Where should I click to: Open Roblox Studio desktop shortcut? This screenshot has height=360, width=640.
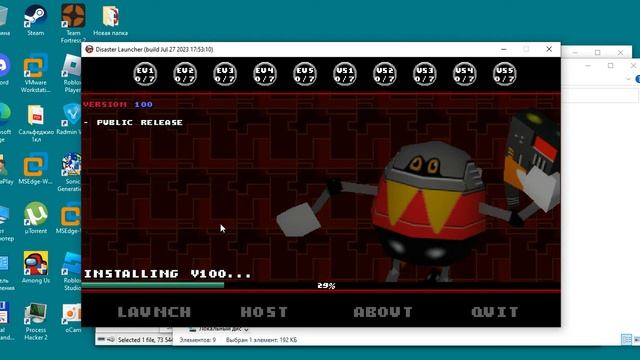click(72, 271)
